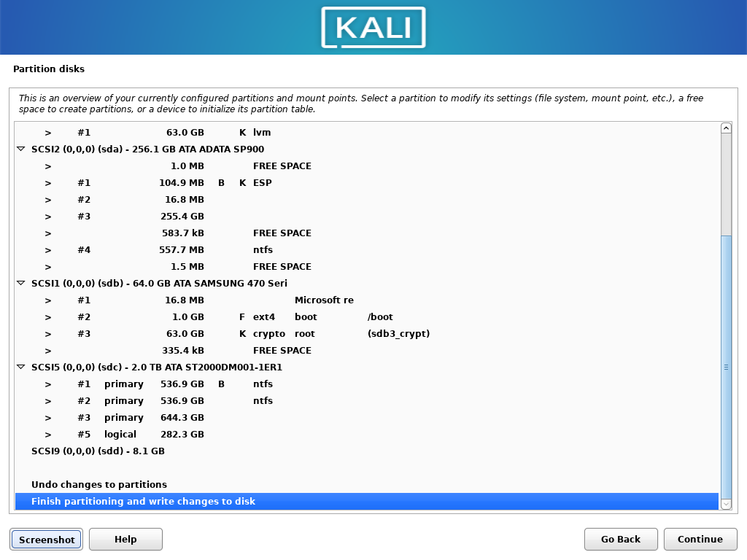The width and height of the screenshot is (747, 560).
Task: Take a Screenshot with the button
Action: (x=46, y=540)
